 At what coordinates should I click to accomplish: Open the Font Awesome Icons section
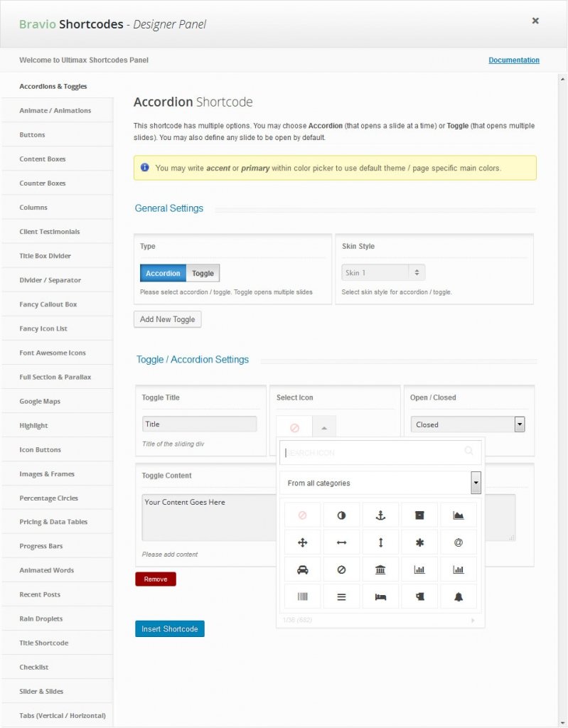tap(53, 353)
